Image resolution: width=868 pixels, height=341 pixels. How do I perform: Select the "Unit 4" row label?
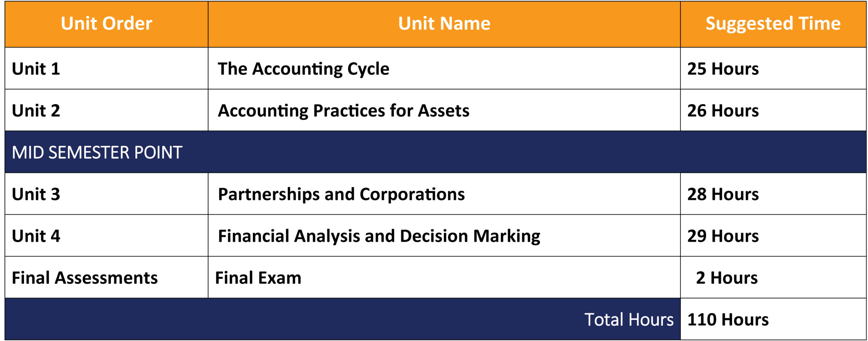36,236
